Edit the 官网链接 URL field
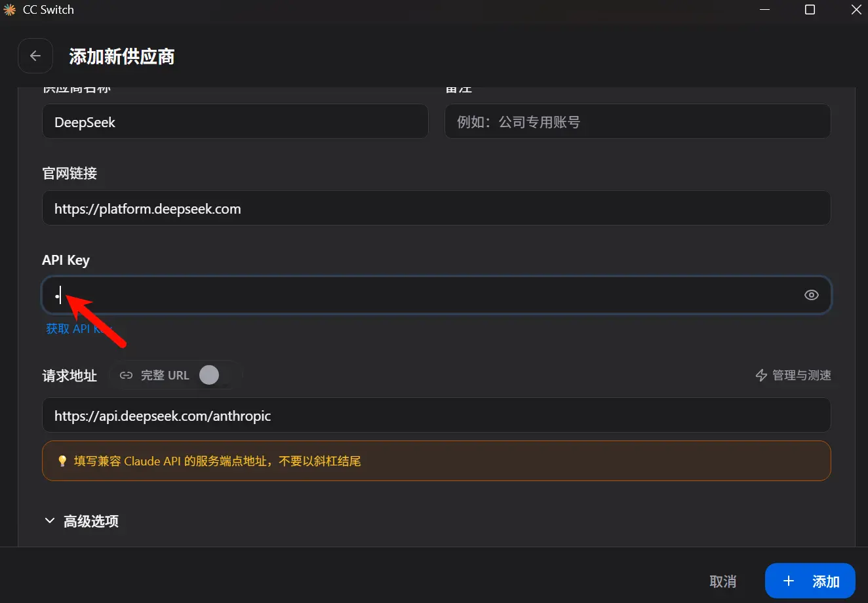This screenshot has height=603, width=868. (437, 208)
